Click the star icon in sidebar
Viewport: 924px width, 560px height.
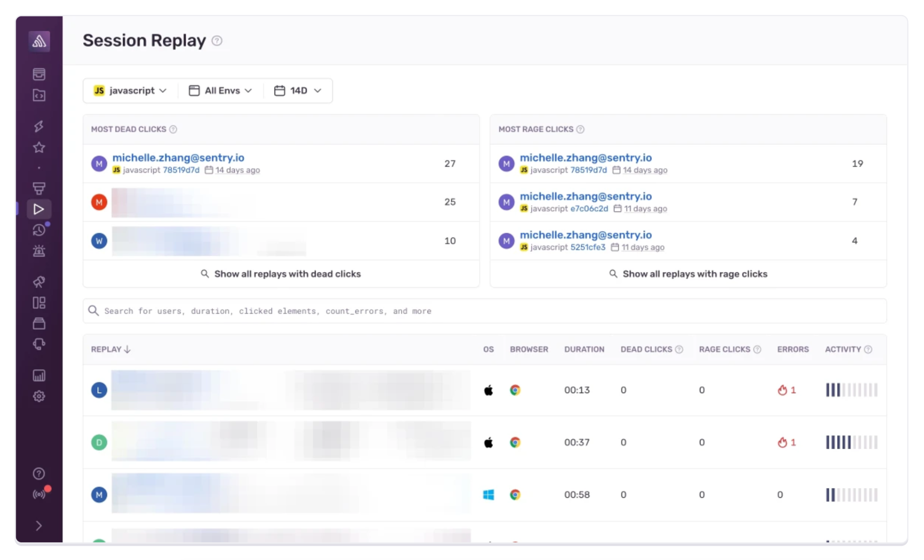(39, 147)
